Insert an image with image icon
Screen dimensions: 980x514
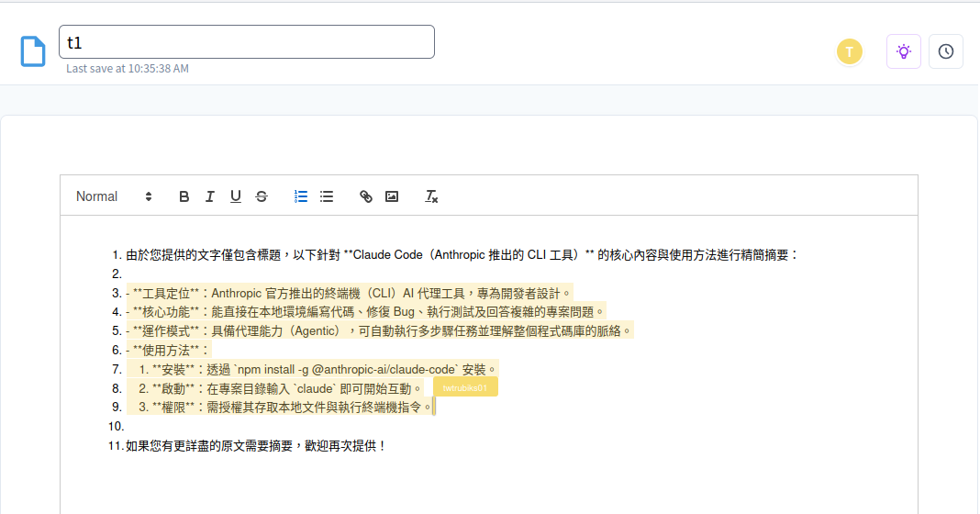point(392,196)
